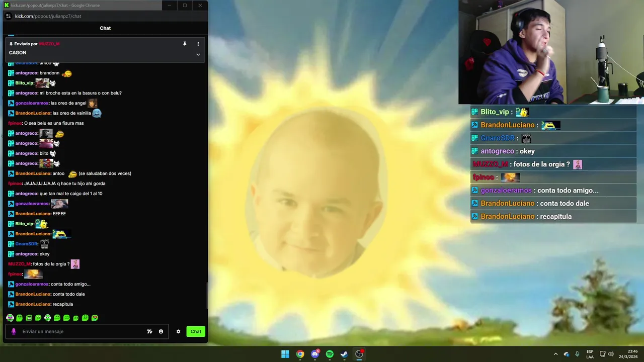This screenshot has width=644, height=362.
Task: Click the blue emote after las oreo de vainilla
Action: click(x=97, y=113)
